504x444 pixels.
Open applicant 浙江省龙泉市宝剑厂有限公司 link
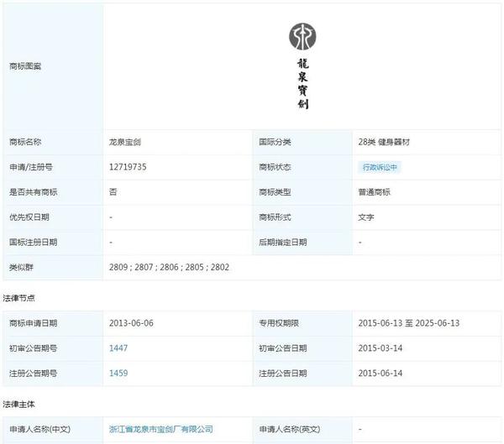pos(161,429)
